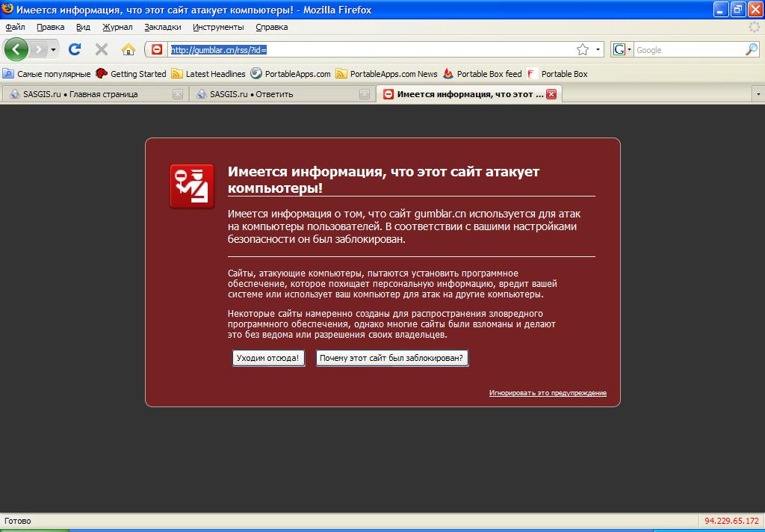The width and height of the screenshot is (765, 532).
Task: Open the Google search engine selector dropdown
Action: (x=622, y=50)
